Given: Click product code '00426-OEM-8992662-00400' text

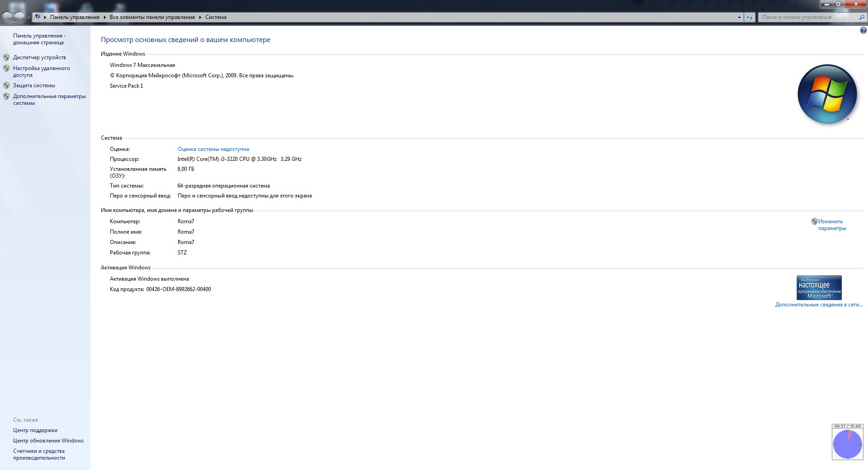Looking at the screenshot, I should (x=179, y=289).
